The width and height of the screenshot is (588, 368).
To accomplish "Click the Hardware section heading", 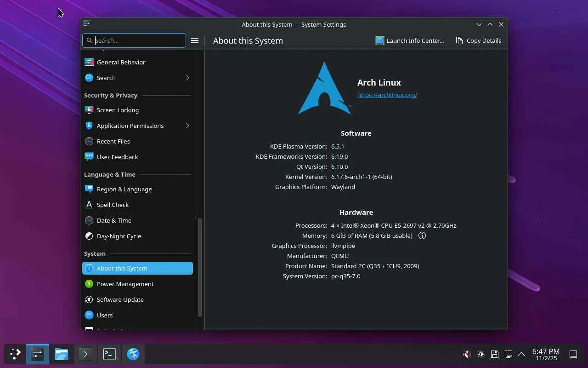I will click(356, 212).
